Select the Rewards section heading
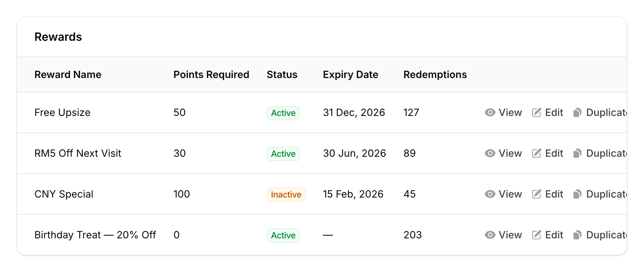Screen dimensions: 644x272 (x=58, y=37)
